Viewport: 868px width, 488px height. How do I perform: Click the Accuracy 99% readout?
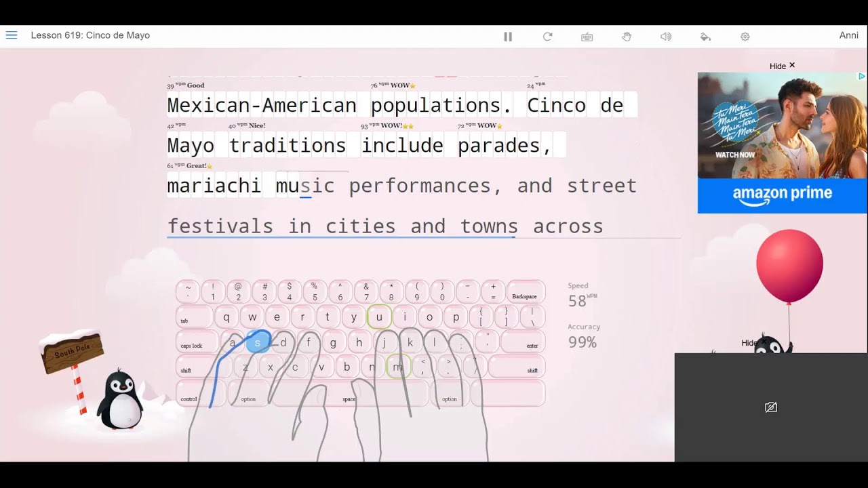pyautogui.click(x=584, y=337)
